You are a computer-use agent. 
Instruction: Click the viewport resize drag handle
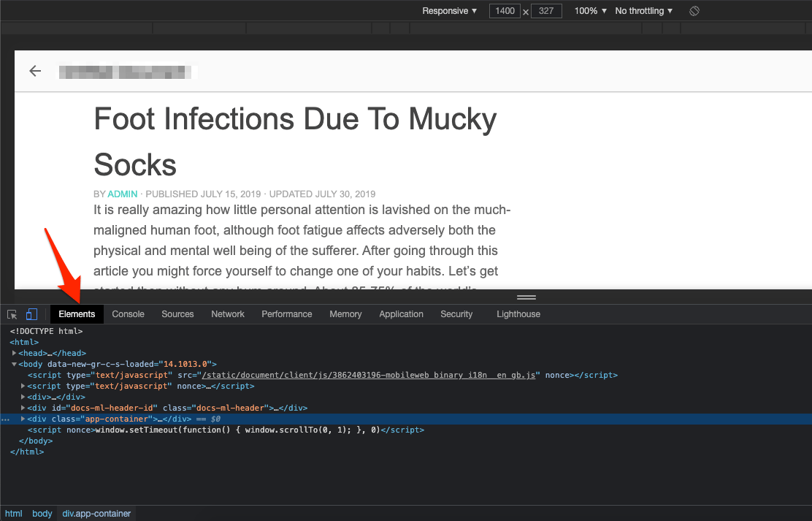[x=526, y=297]
